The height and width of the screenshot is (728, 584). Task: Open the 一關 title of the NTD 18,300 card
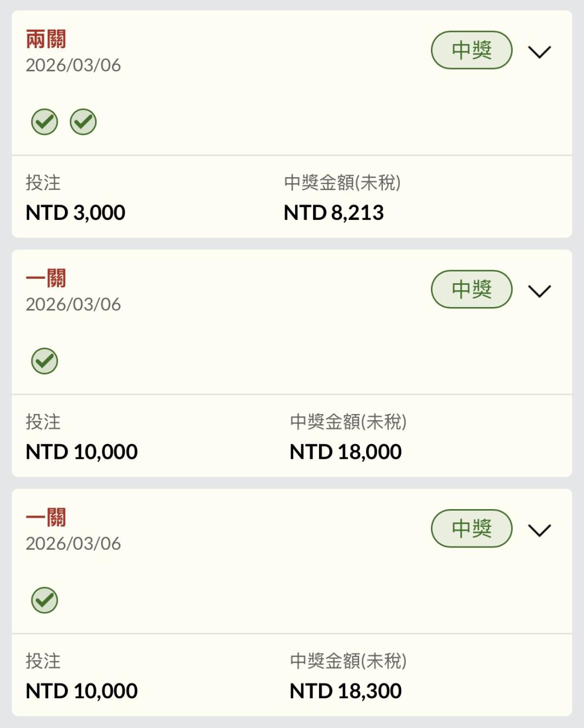tap(46, 518)
